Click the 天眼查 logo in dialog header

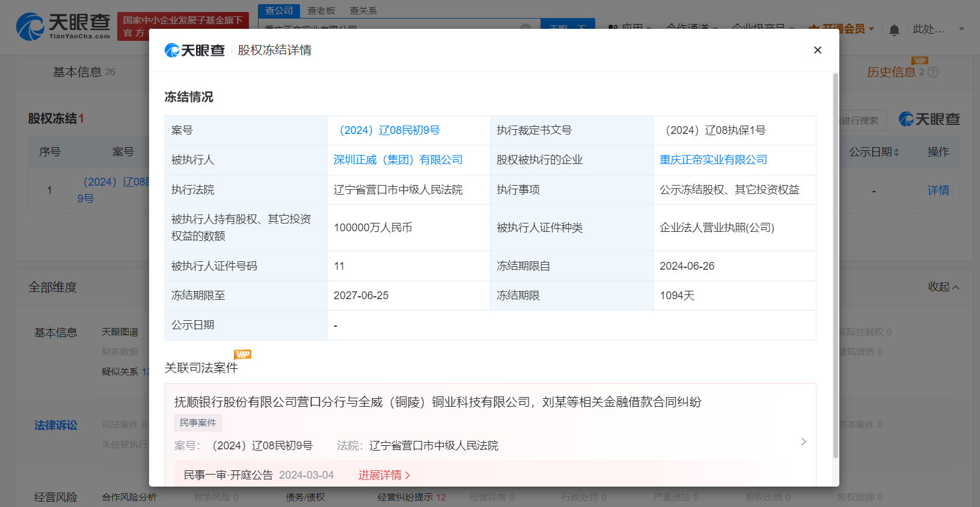pyautogui.click(x=195, y=50)
